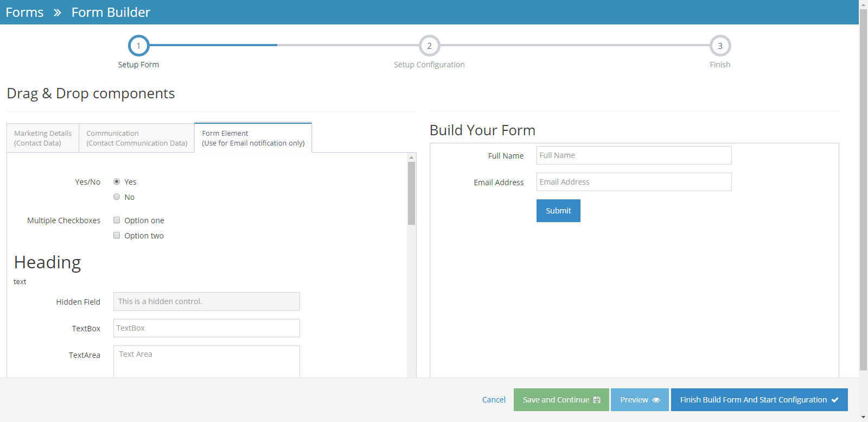
Task: Click Finish Build Form And Start Configuration
Action: [x=759, y=400]
